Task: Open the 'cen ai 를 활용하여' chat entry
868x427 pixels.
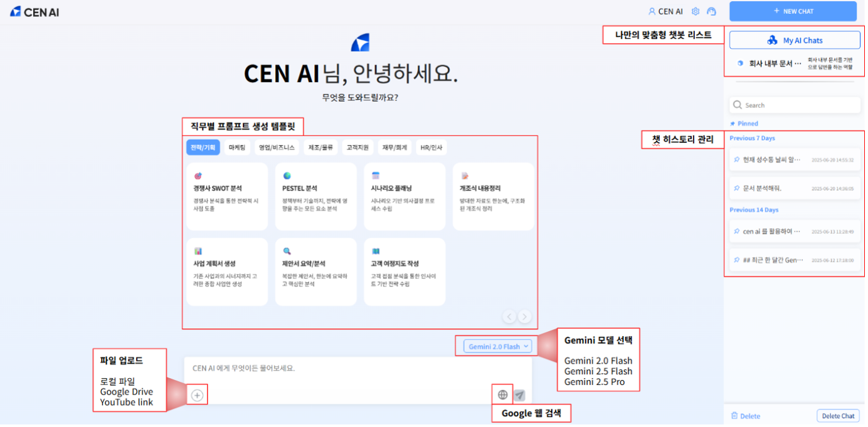Action: pyautogui.click(x=795, y=231)
